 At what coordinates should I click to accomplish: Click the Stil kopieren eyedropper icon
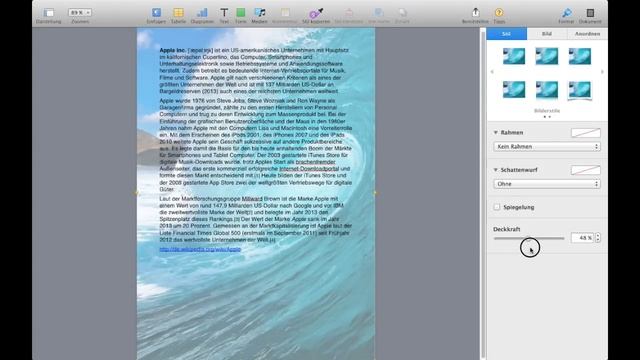pyautogui.click(x=316, y=13)
